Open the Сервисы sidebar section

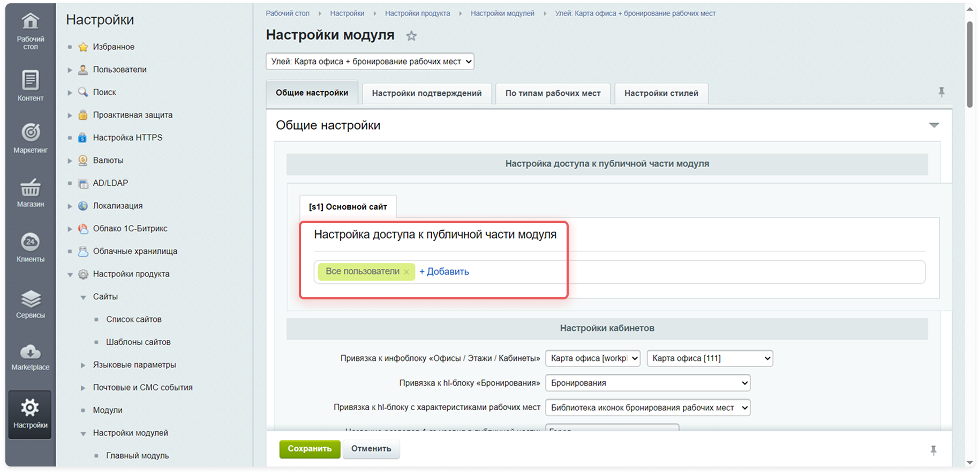click(30, 303)
